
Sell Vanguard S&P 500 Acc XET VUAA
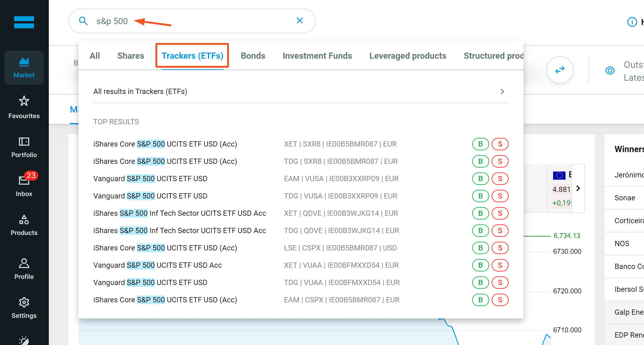coord(500,265)
